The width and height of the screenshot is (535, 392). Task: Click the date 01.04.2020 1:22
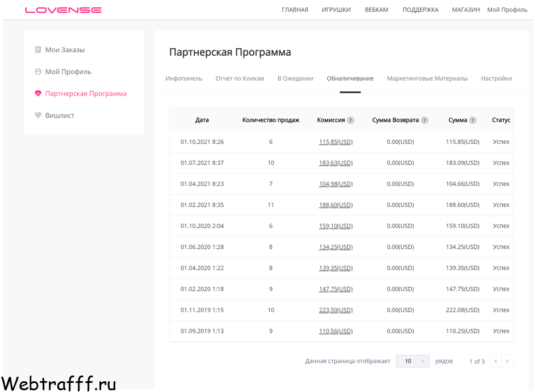point(202,268)
